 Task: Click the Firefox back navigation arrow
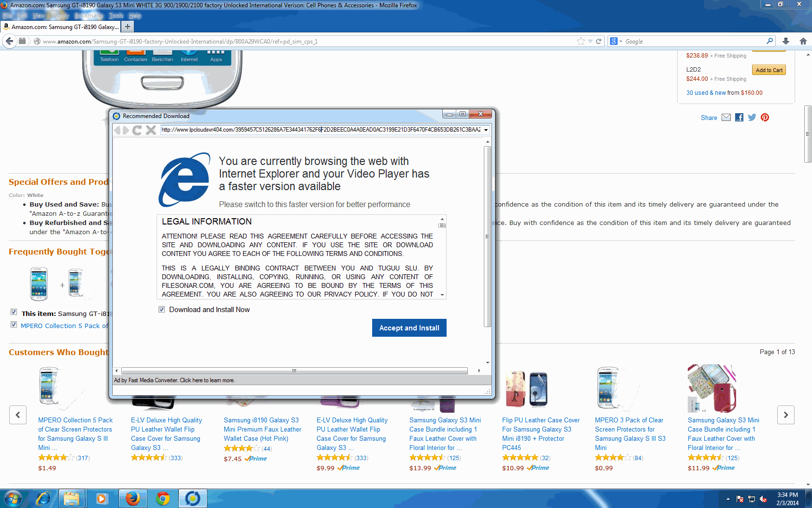pyautogui.click(x=9, y=41)
